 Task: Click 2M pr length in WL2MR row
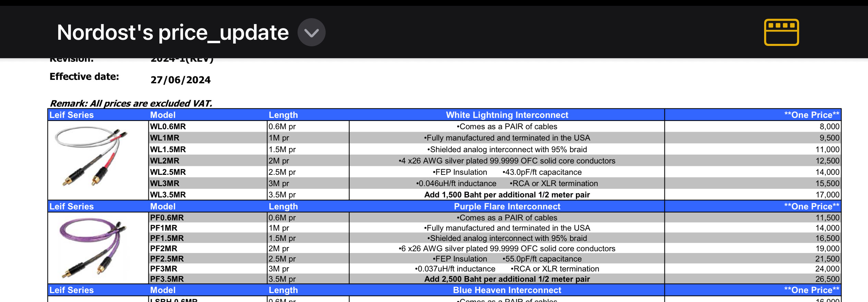pyautogui.click(x=279, y=161)
